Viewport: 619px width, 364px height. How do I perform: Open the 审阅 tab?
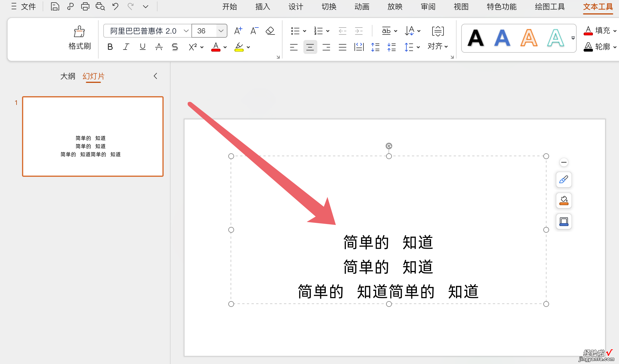pyautogui.click(x=428, y=7)
